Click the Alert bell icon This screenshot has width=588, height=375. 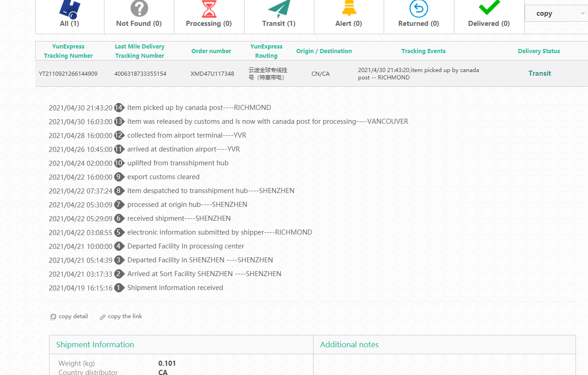tap(349, 8)
